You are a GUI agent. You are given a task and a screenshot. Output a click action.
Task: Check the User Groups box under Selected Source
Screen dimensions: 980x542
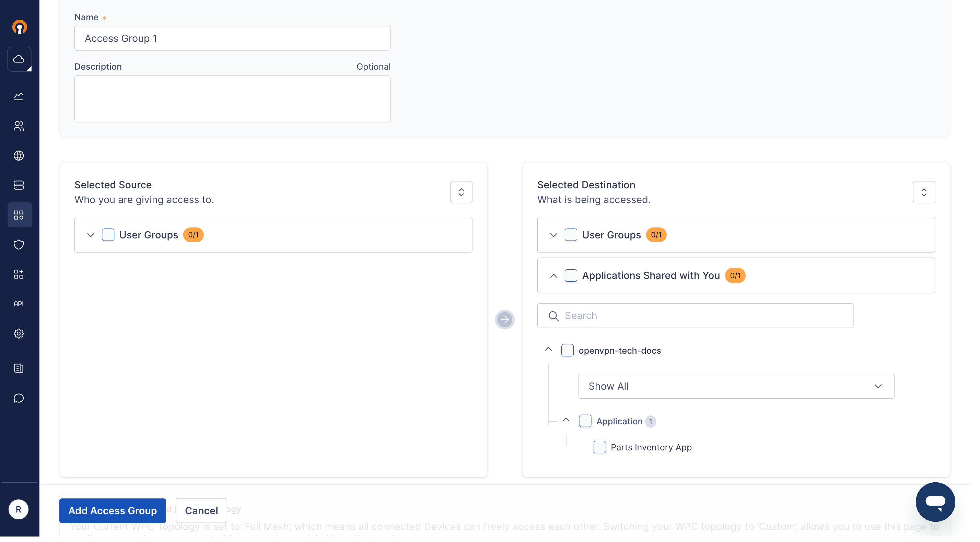(x=108, y=235)
